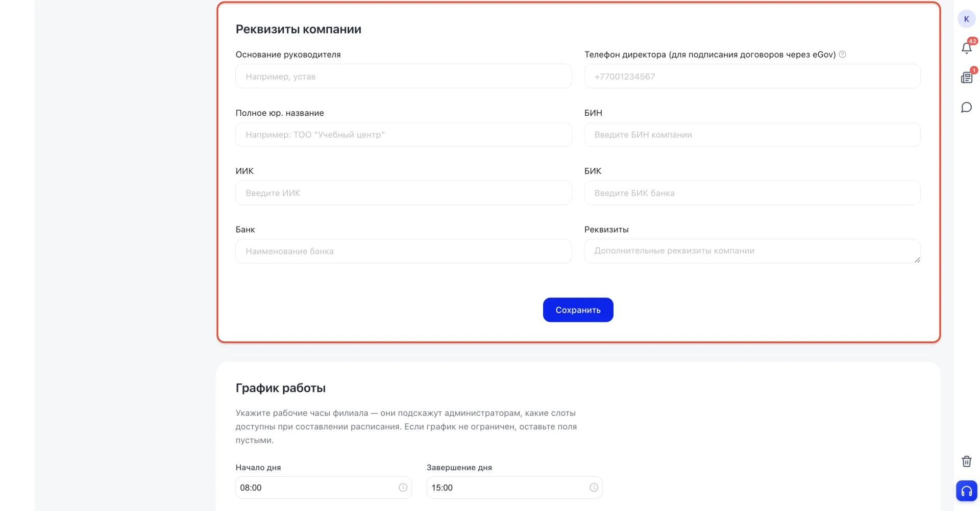Open the Начало дня time field showing 08:00
Image resolution: width=980 pixels, height=511 pixels.
point(323,488)
